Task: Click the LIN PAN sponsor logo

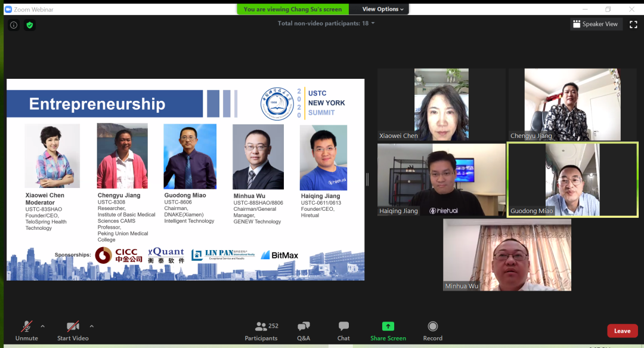Action: coord(223,255)
